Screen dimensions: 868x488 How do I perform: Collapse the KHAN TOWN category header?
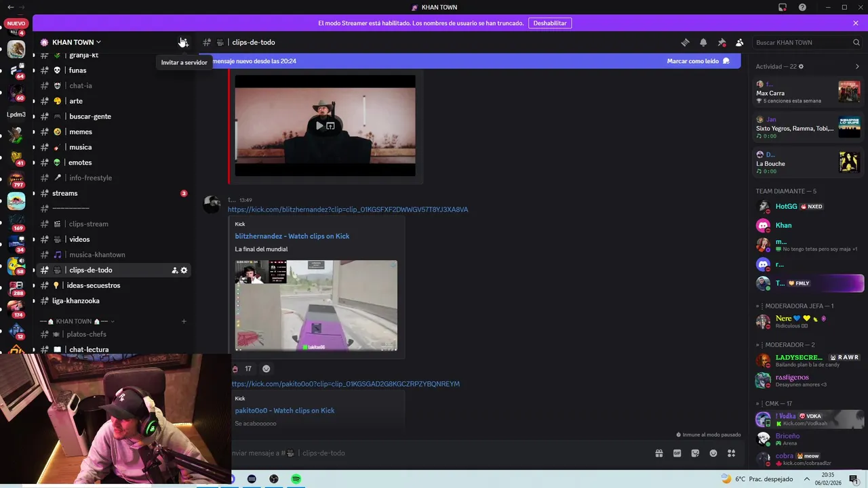click(77, 321)
